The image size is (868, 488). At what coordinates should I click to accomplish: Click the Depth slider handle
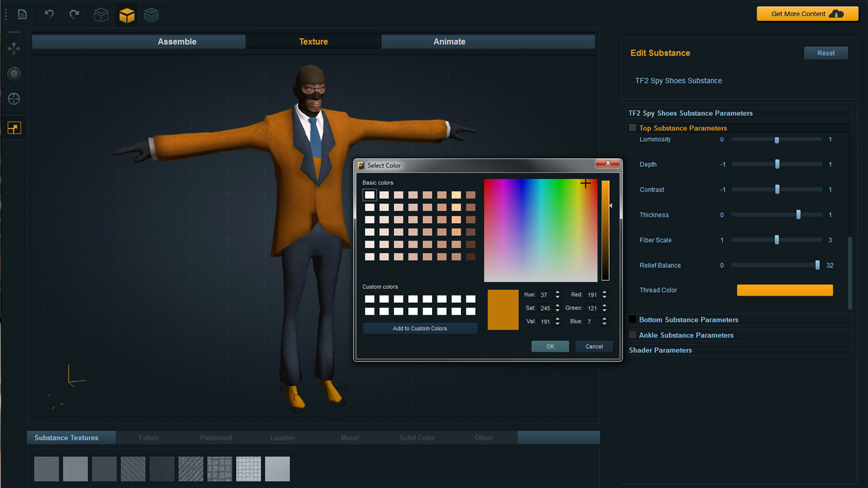coord(777,164)
